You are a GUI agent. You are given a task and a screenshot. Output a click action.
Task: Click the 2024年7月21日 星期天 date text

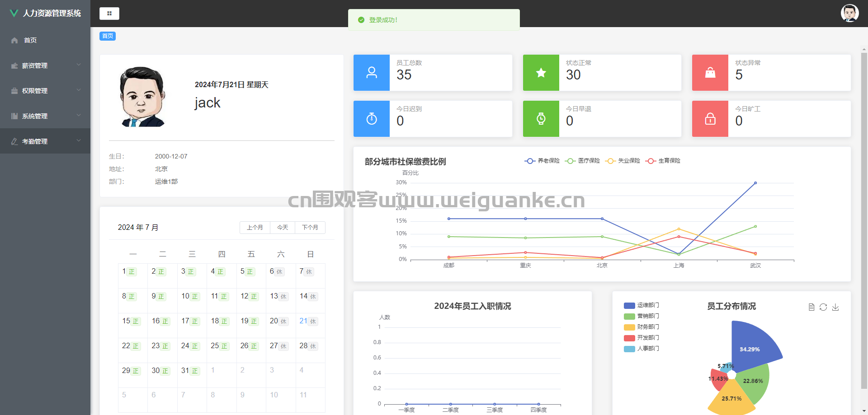(231, 84)
